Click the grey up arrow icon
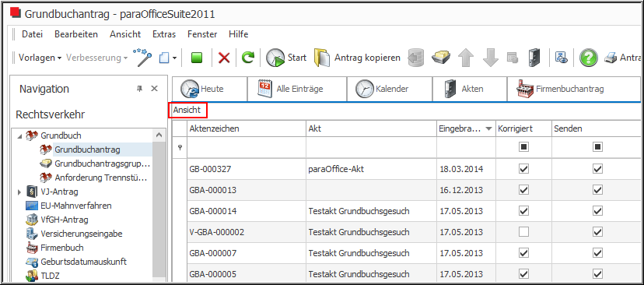The height and width of the screenshot is (285, 644). (466, 58)
